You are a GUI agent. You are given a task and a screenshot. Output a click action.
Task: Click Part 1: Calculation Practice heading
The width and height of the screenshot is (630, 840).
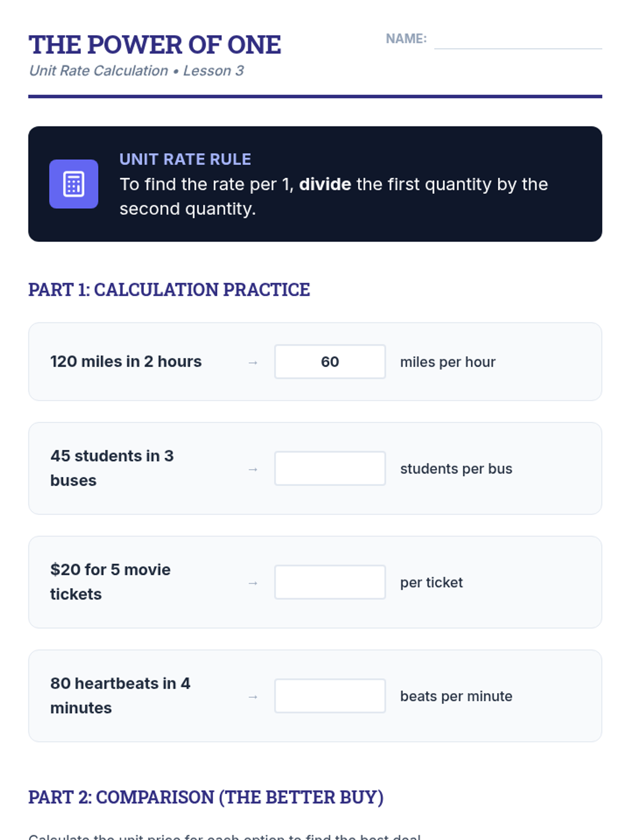pos(169,290)
